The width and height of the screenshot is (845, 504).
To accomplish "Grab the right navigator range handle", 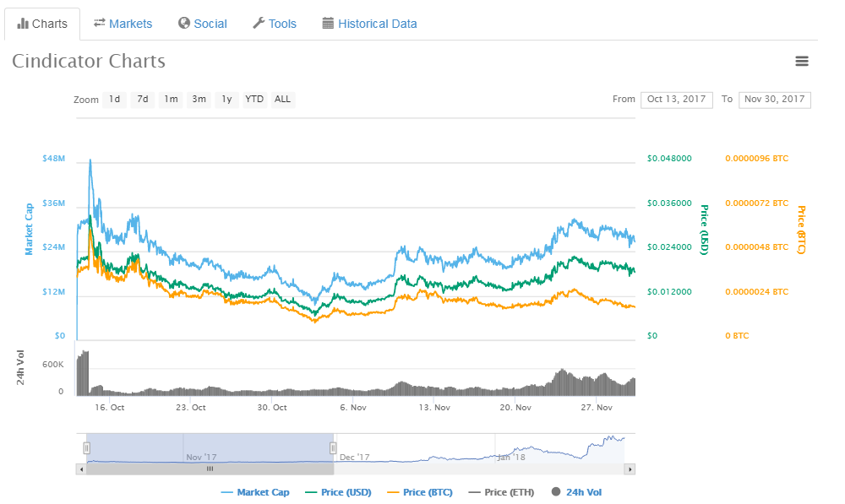I will [333, 448].
